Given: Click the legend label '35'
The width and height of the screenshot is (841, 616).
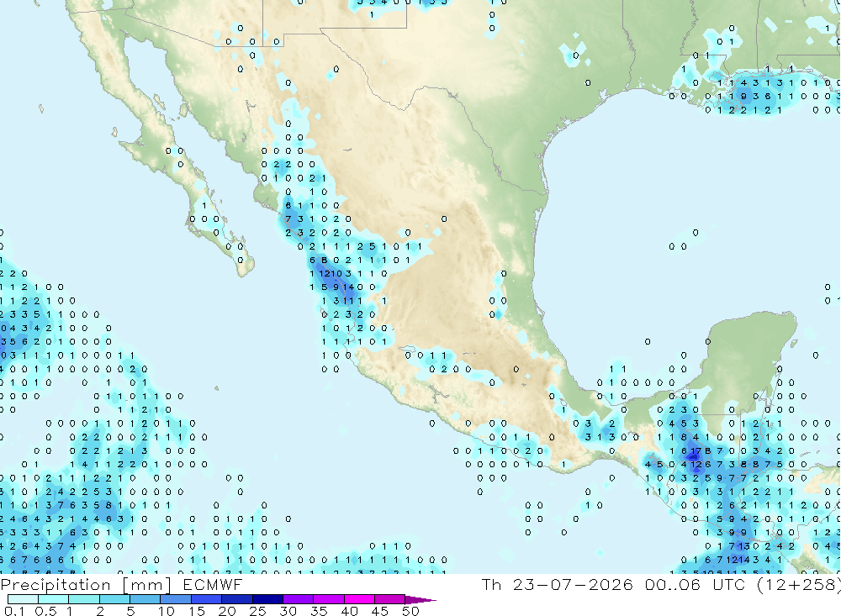Looking at the screenshot, I should coord(319,611).
